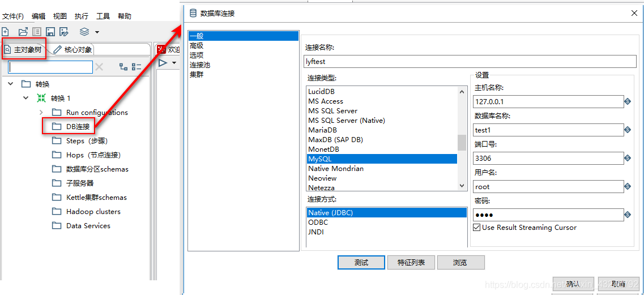Open the 工具 menu

103,16
